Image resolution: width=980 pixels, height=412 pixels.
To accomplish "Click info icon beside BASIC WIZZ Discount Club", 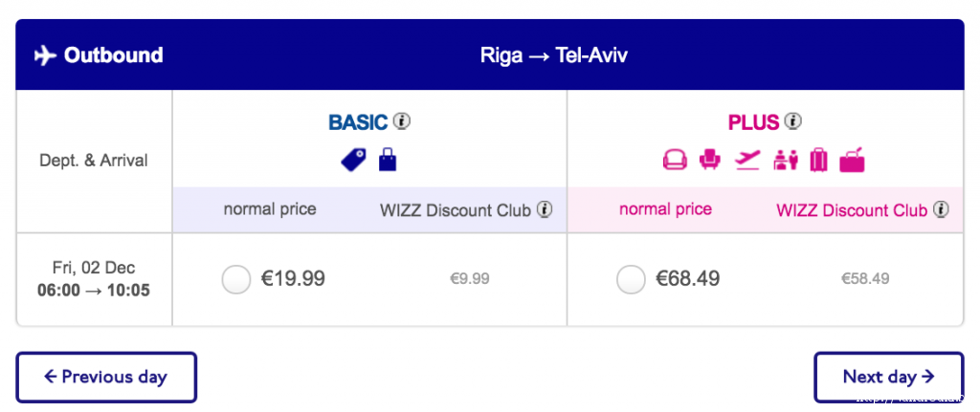I will coord(545,209).
